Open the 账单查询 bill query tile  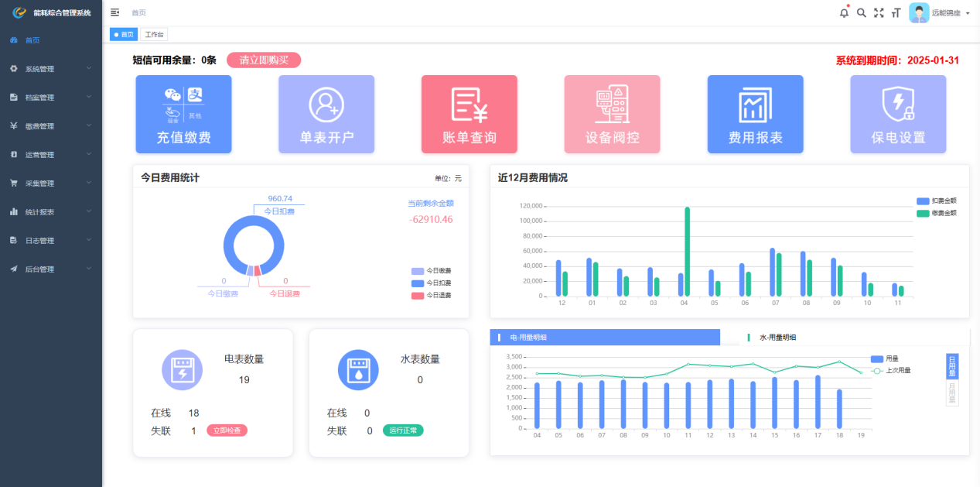469,114
